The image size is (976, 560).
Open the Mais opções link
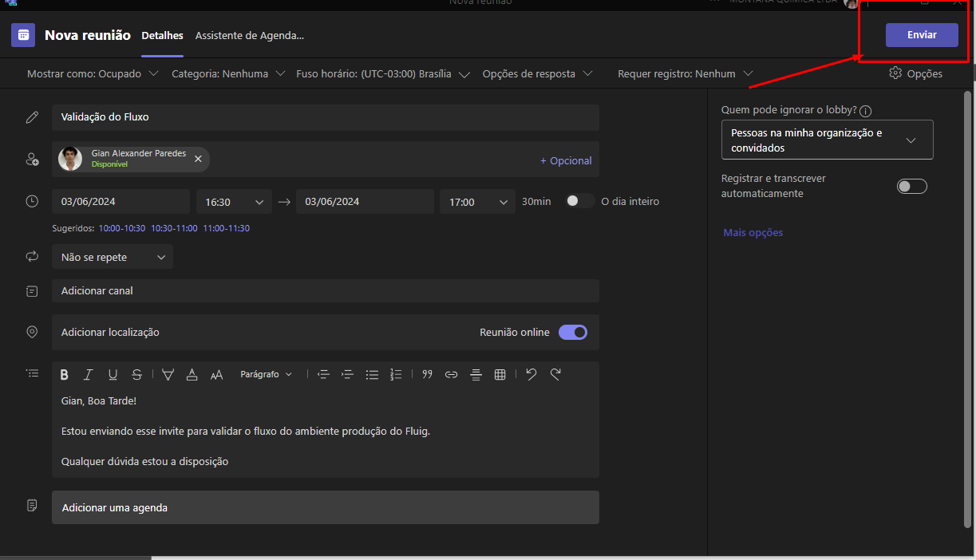753,233
